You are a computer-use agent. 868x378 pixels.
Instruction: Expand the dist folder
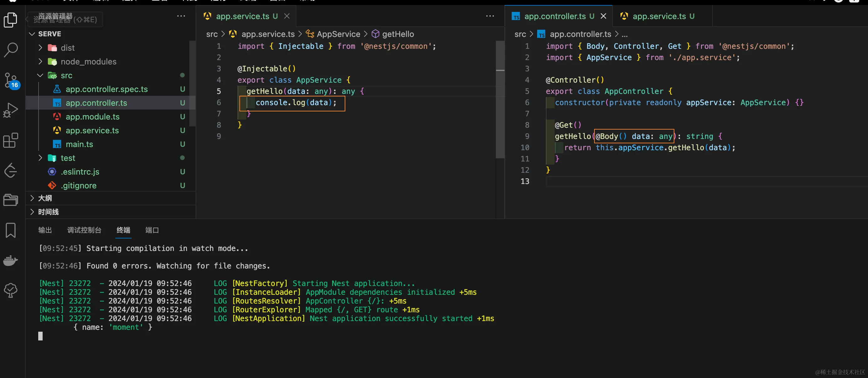point(67,48)
